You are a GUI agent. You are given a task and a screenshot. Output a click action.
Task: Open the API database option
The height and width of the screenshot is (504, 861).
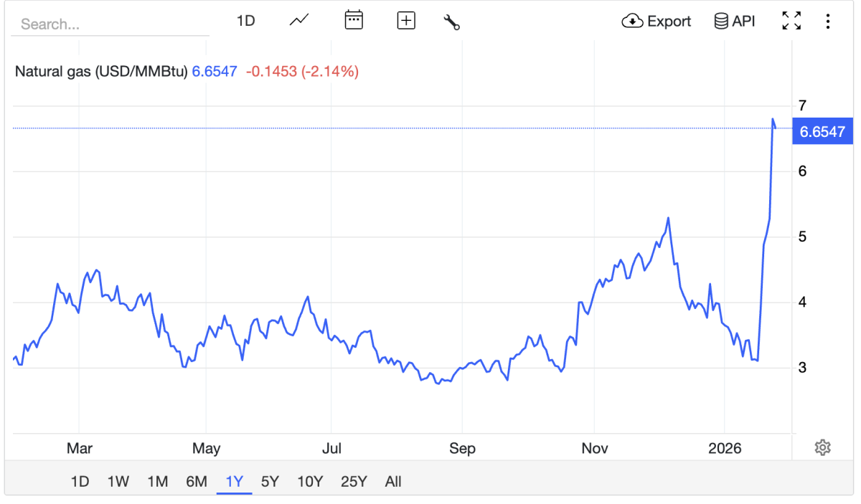pyautogui.click(x=735, y=21)
